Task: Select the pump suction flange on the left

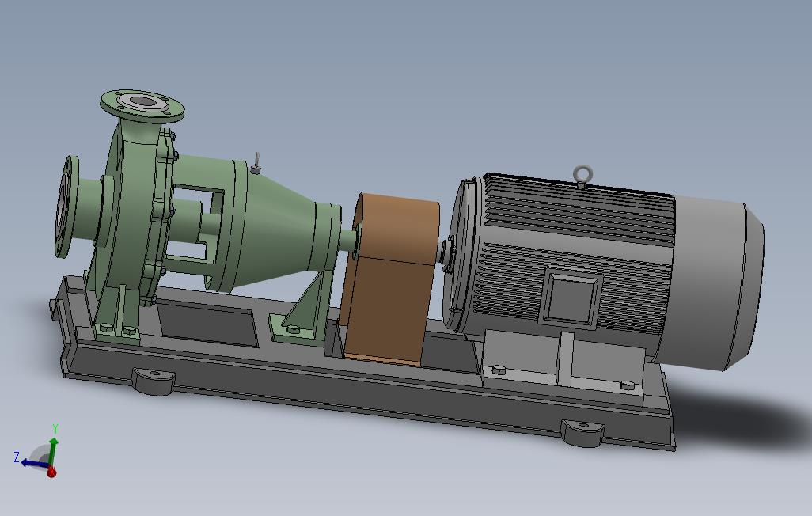Action: (66, 206)
